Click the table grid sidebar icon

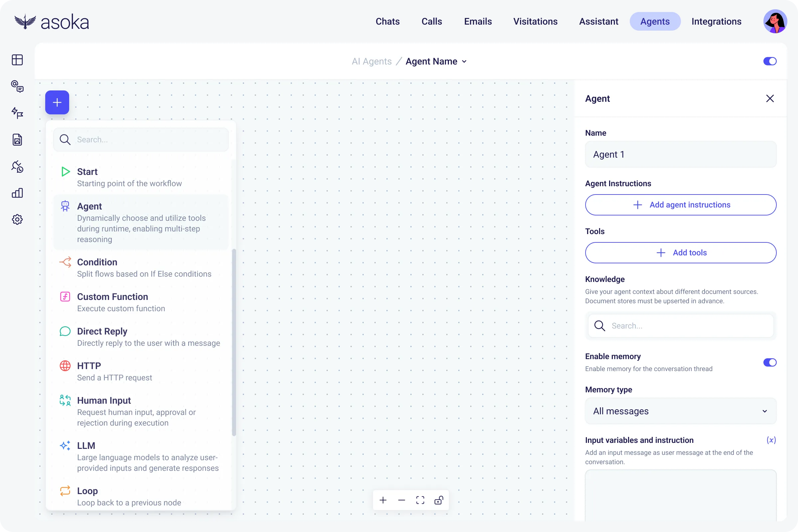coord(17,60)
